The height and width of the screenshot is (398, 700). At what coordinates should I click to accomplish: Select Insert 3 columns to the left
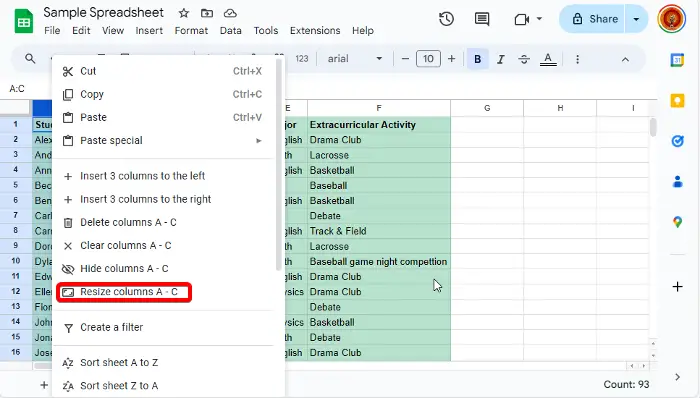coord(164,176)
